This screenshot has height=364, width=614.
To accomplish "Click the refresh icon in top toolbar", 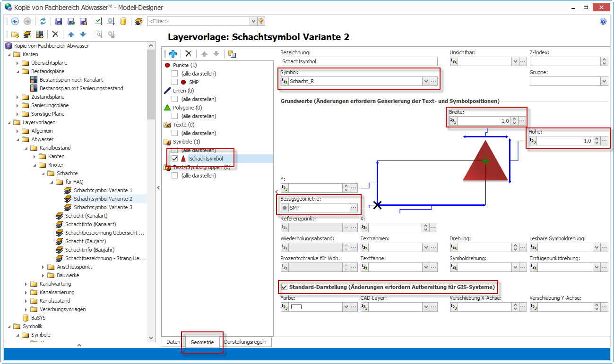I will click(43, 21).
